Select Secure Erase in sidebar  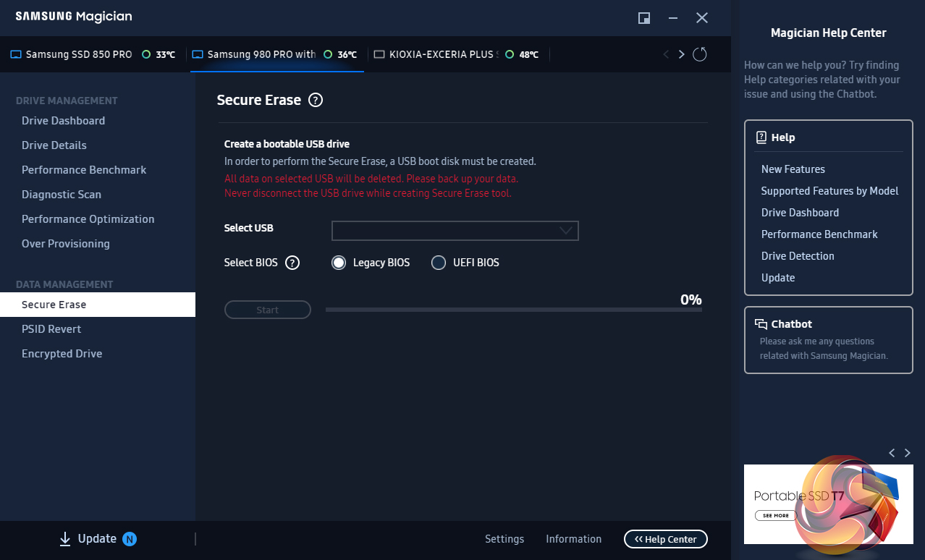(98, 305)
